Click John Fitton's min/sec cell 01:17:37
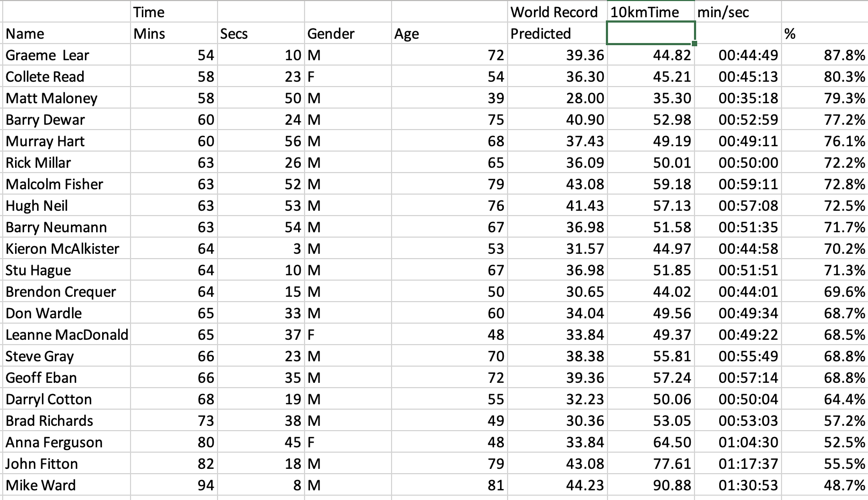 pyautogui.click(x=738, y=463)
